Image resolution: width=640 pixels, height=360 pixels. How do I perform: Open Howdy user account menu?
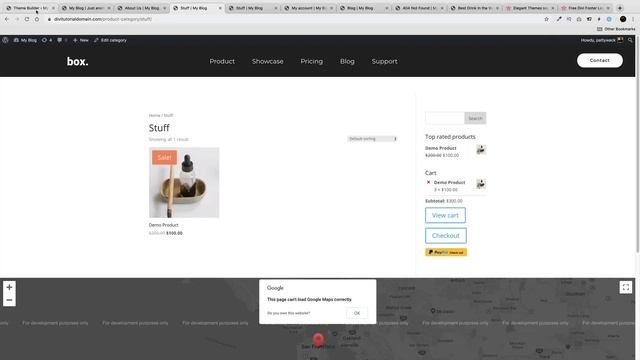(602, 40)
